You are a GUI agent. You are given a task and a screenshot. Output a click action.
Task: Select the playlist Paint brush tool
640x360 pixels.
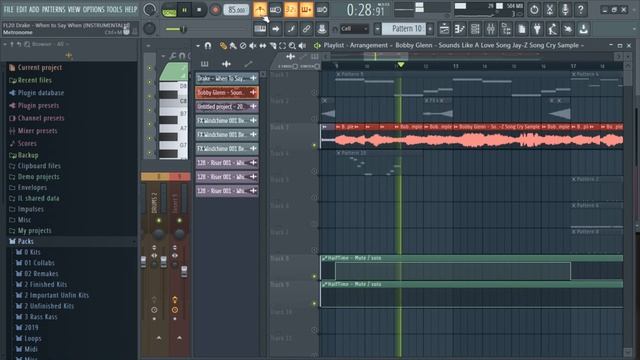tap(233, 46)
